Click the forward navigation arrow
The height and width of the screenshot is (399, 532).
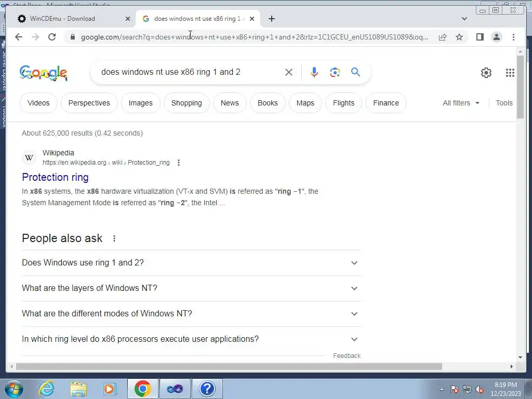pyautogui.click(x=35, y=37)
